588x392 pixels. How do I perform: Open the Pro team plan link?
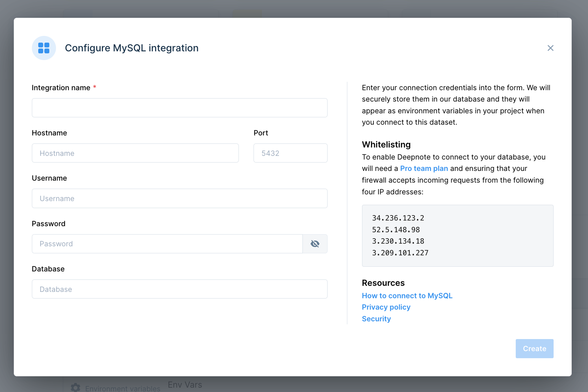(x=424, y=168)
